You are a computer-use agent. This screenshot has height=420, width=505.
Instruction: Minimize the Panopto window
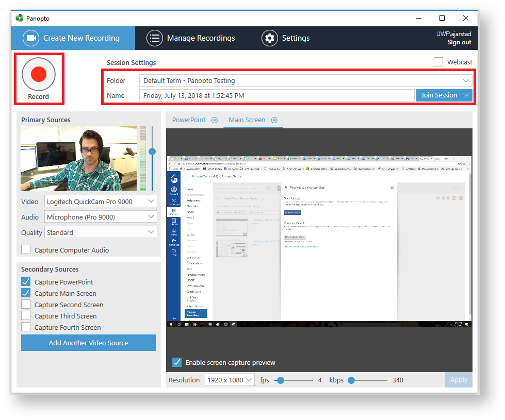pos(419,18)
